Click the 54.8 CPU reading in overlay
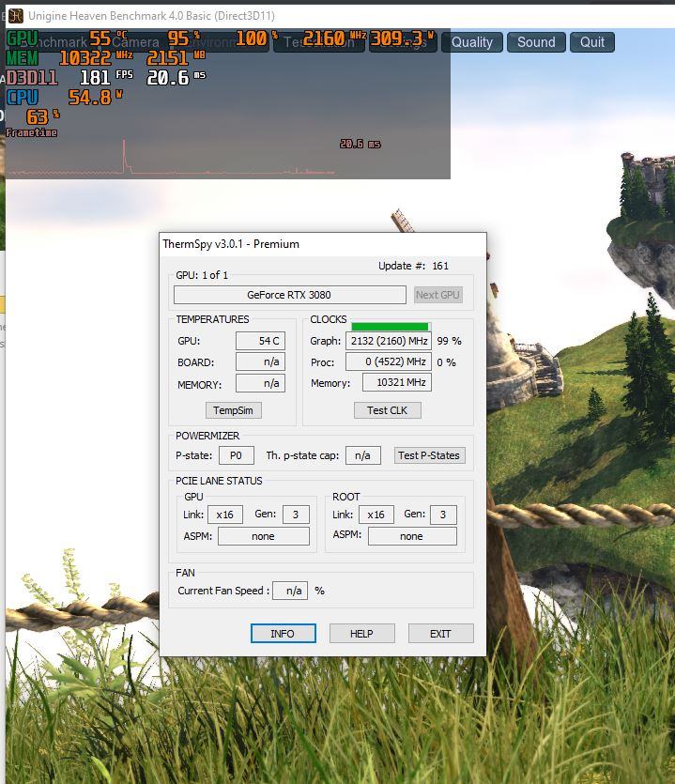Screen dimensions: 675x784 96,97
